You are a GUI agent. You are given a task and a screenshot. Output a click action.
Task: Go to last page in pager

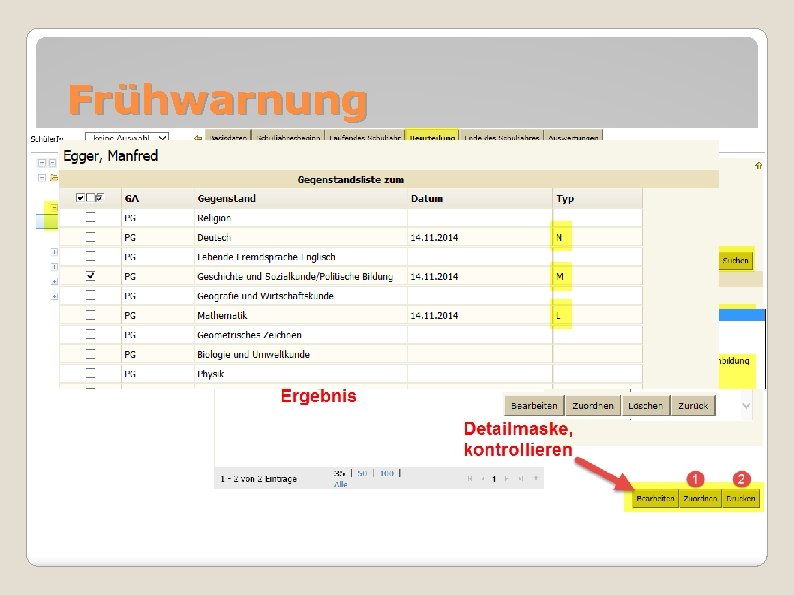pos(520,479)
